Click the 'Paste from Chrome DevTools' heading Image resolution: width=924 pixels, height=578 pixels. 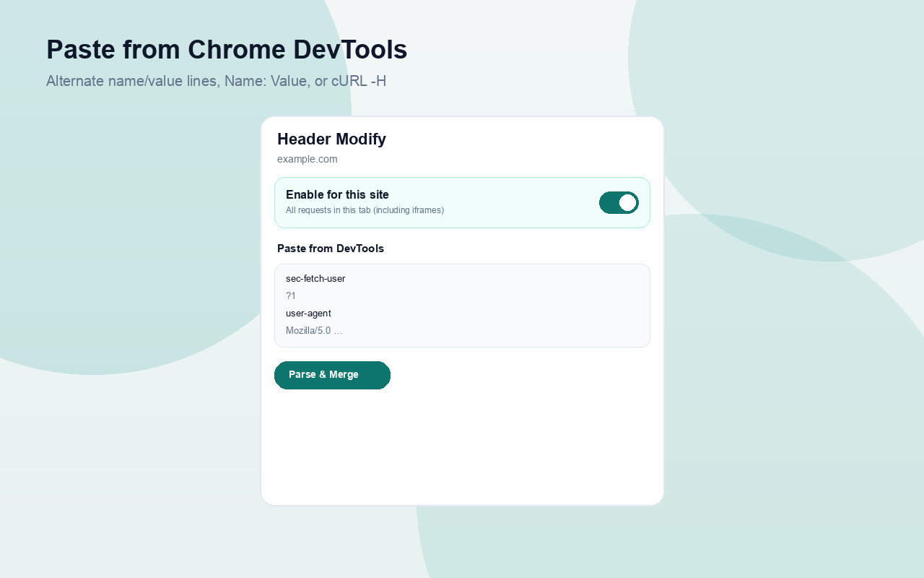point(227,50)
